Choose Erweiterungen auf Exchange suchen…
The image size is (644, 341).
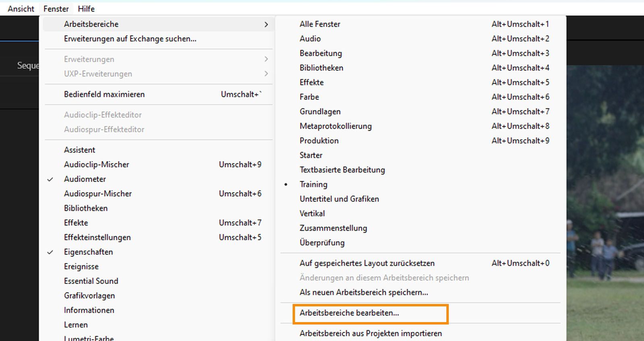pyautogui.click(x=130, y=39)
